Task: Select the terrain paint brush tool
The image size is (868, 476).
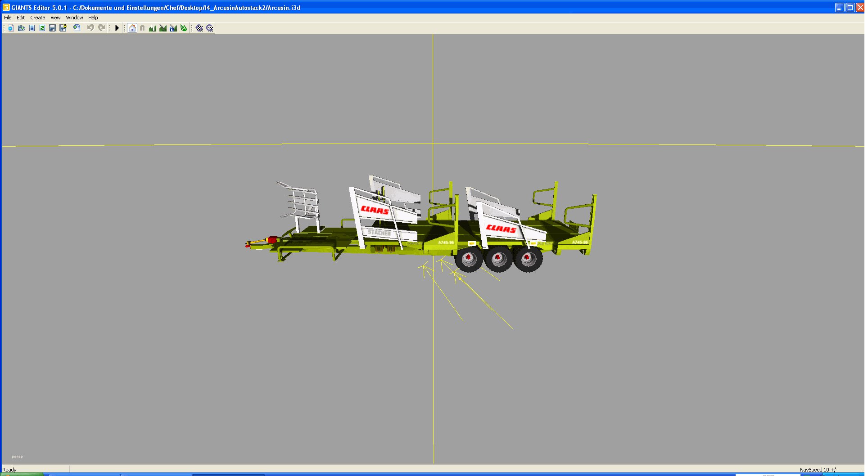Action: (163, 28)
